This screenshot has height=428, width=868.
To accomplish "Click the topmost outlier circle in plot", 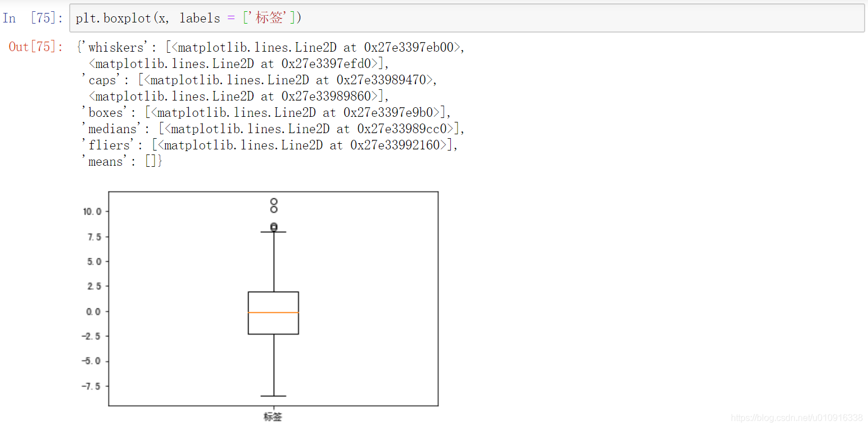I will coord(274,202).
